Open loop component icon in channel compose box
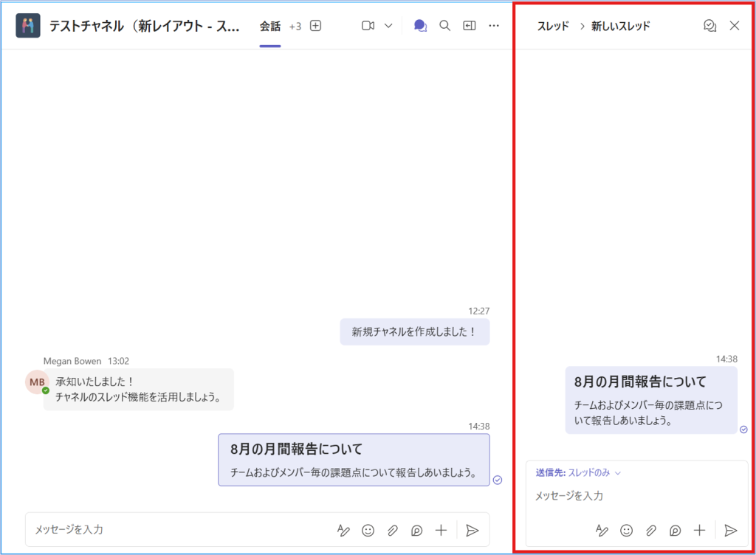 click(x=416, y=531)
